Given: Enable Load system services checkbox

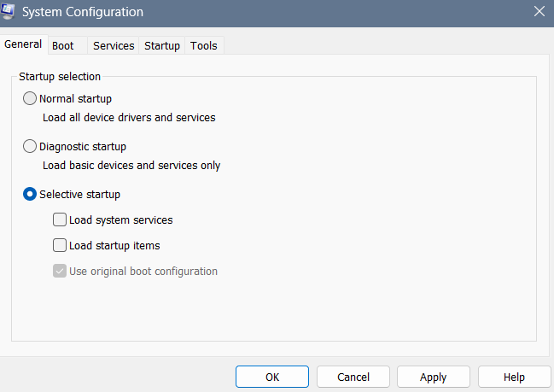Looking at the screenshot, I should coord(60,219).
